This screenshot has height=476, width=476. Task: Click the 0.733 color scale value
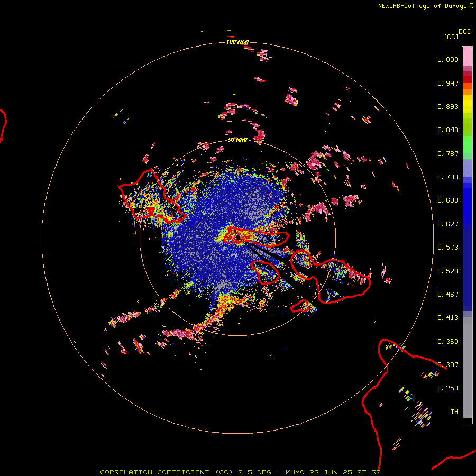(x=448, y=177)
